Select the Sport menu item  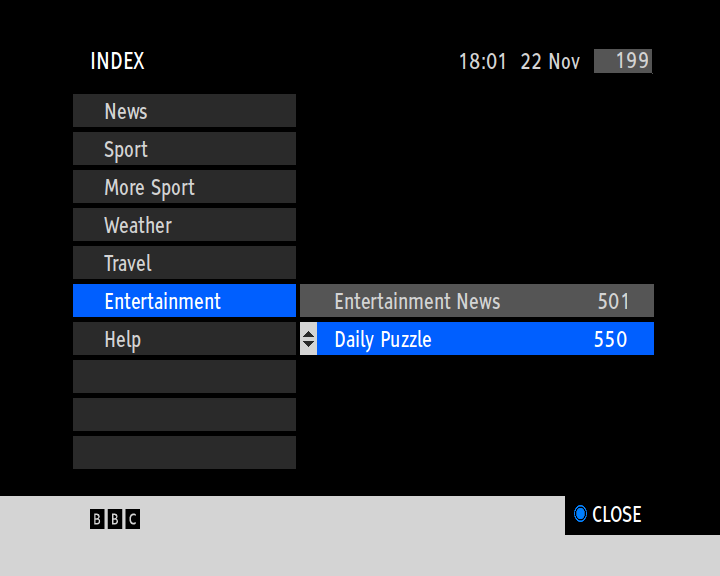coord(184,149)
